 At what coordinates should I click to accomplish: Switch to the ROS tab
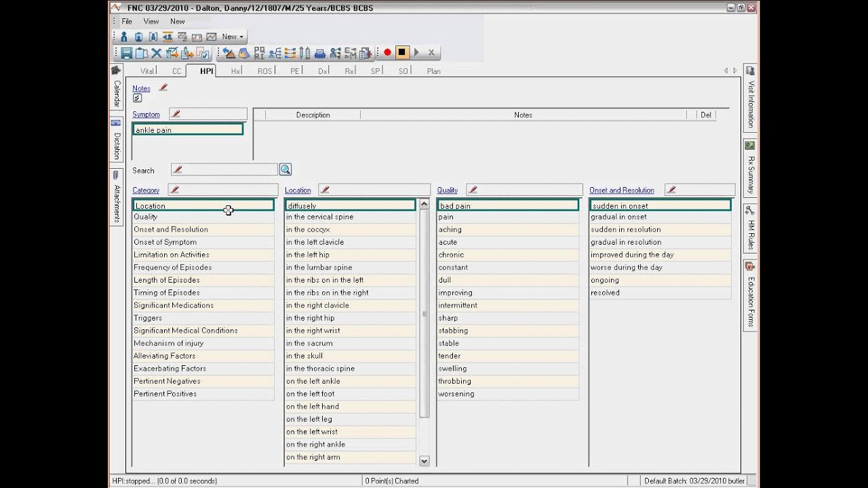(265, 71)
